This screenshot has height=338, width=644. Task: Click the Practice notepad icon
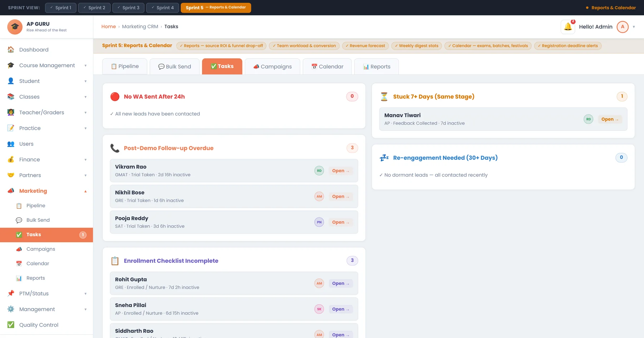(x=11, y=128)
